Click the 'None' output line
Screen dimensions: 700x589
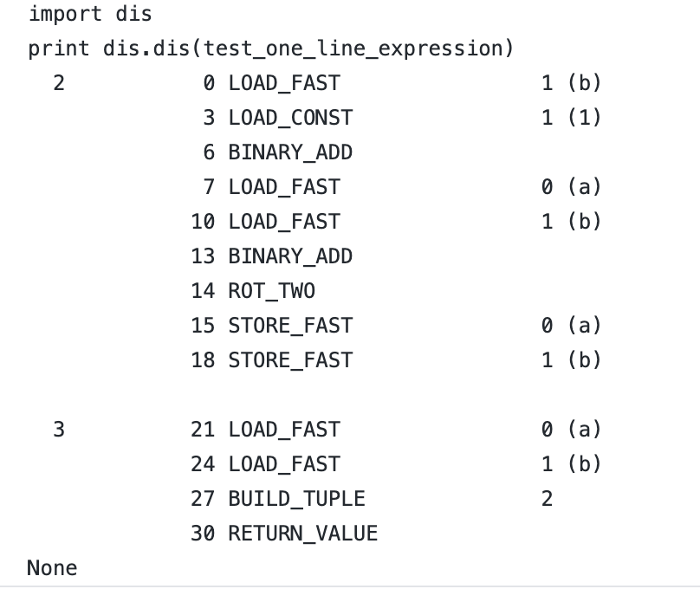click(52, 568)
